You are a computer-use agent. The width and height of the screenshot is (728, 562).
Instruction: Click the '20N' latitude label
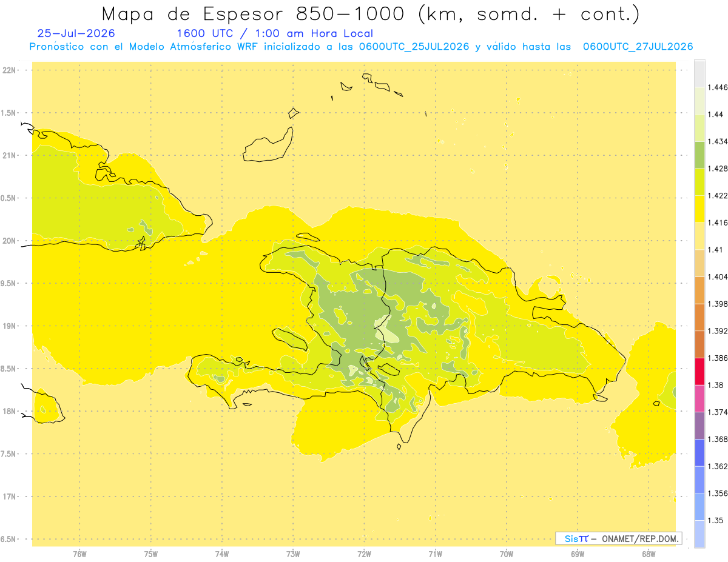(x=9, y=241)
